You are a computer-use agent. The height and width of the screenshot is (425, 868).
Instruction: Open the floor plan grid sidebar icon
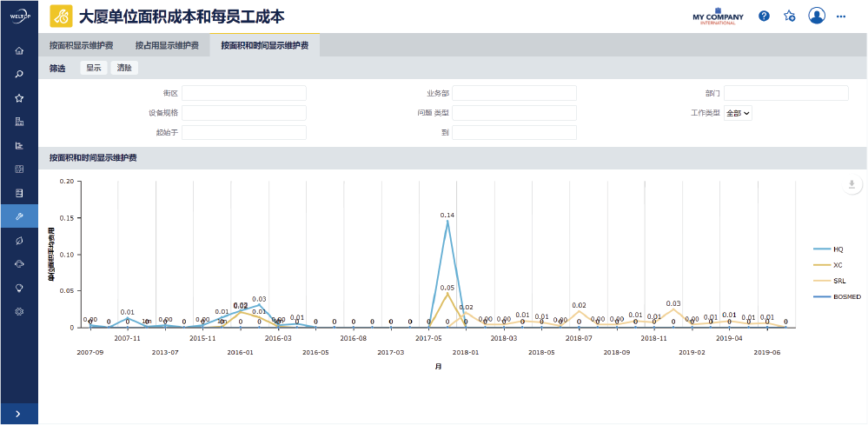coord(19,169)
